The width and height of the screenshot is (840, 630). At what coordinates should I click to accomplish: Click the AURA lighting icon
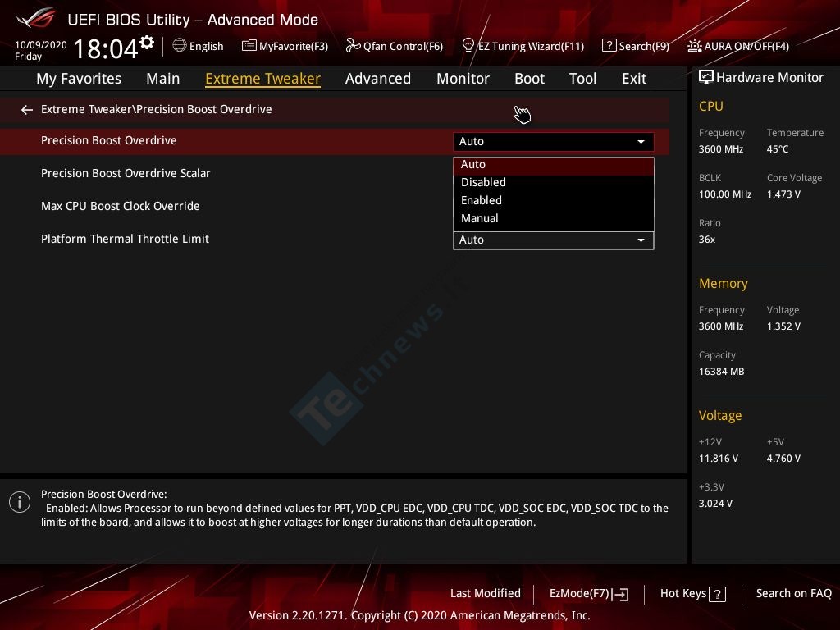point(695,46)
